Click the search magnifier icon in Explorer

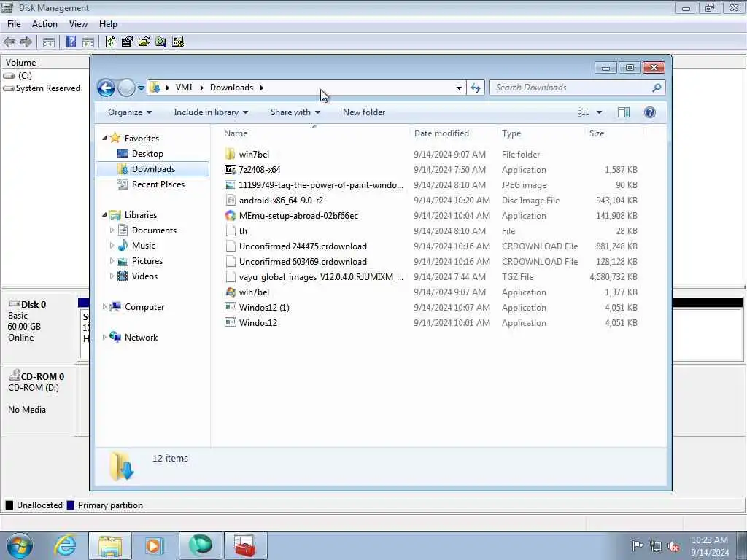tap(657, 87)
